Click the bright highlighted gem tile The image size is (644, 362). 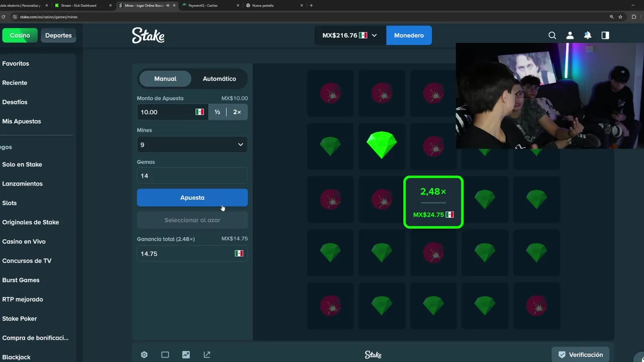381,145
